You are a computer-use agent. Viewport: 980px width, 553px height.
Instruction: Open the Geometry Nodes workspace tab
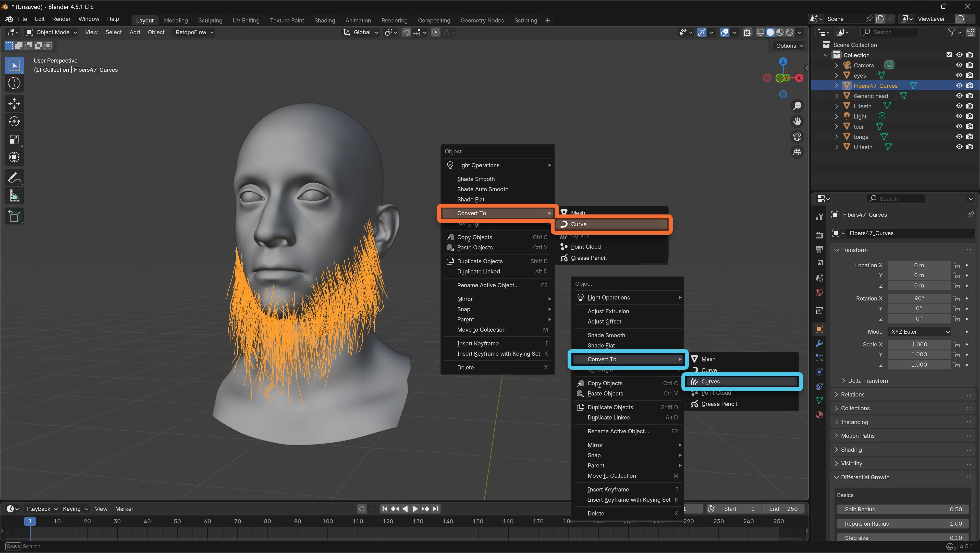[482, 20]
